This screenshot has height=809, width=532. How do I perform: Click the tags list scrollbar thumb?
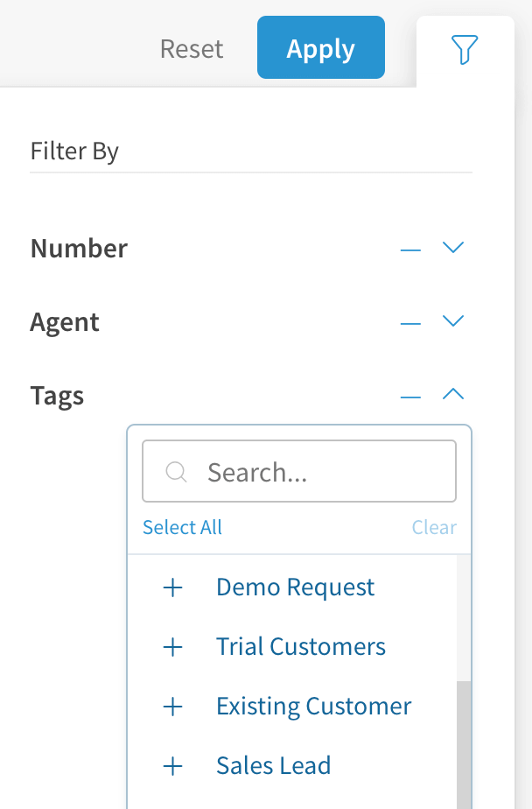[x=464, y=744]
